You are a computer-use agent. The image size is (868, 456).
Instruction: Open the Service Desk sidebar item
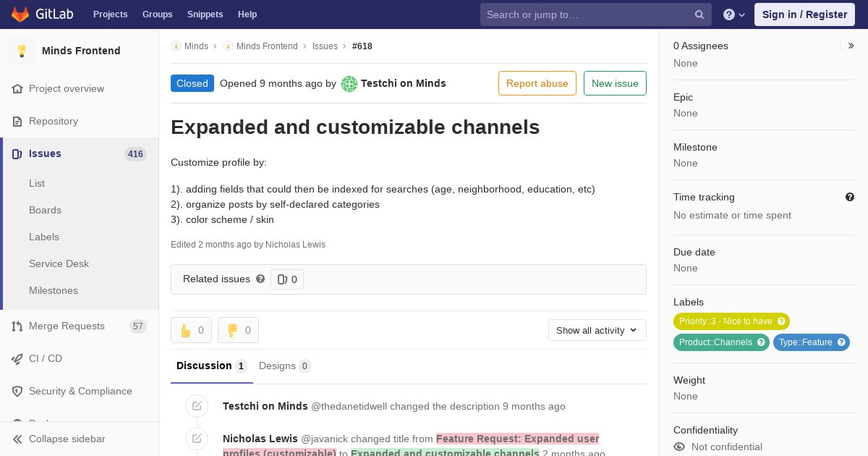coord(59,264)
